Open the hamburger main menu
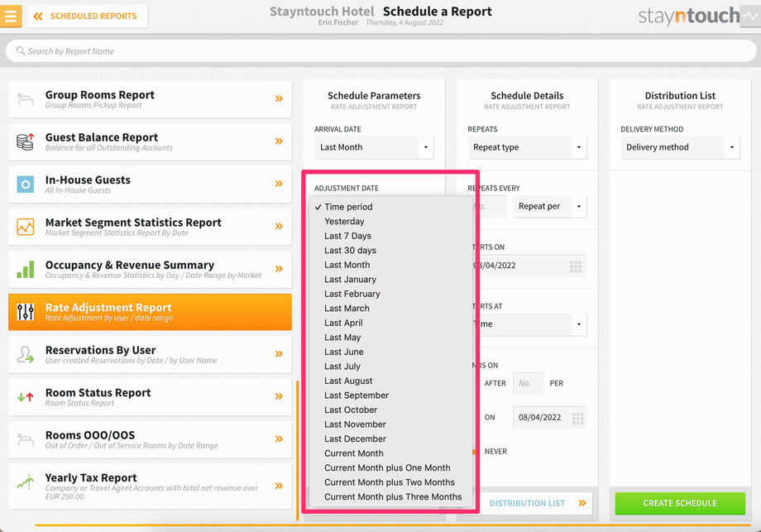Image resolution: width=761 pixels, height=532 pixels. (x=11, y=16)
